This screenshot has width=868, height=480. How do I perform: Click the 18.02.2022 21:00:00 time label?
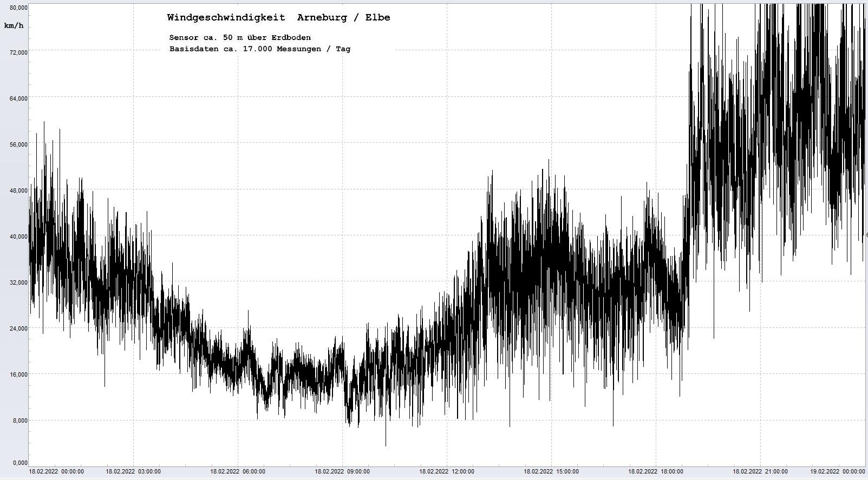click(x=760, y=472)
